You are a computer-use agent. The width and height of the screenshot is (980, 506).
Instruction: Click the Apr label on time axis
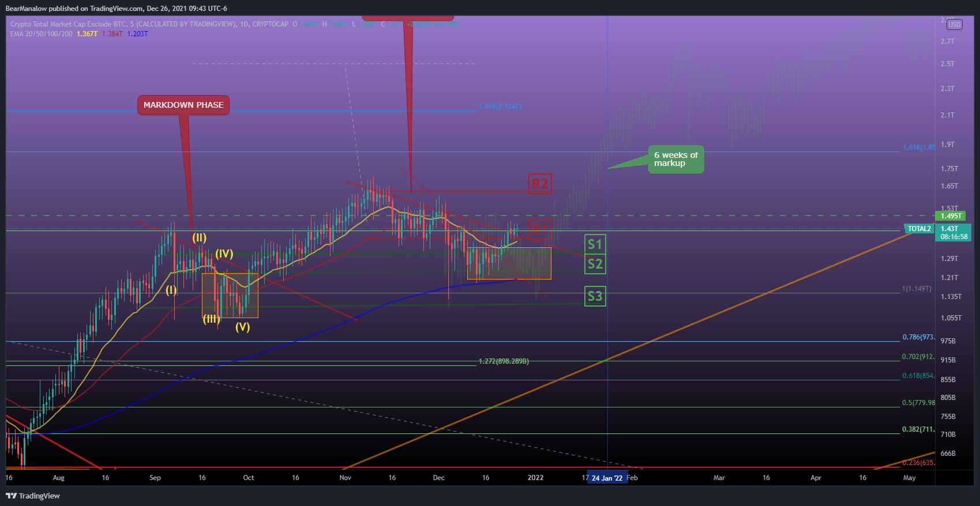click(816, 478)
